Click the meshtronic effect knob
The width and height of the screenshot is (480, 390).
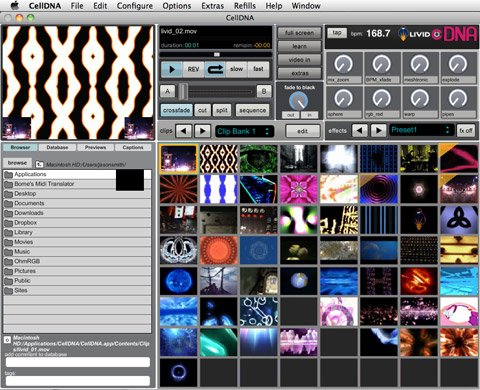point(420,64)
